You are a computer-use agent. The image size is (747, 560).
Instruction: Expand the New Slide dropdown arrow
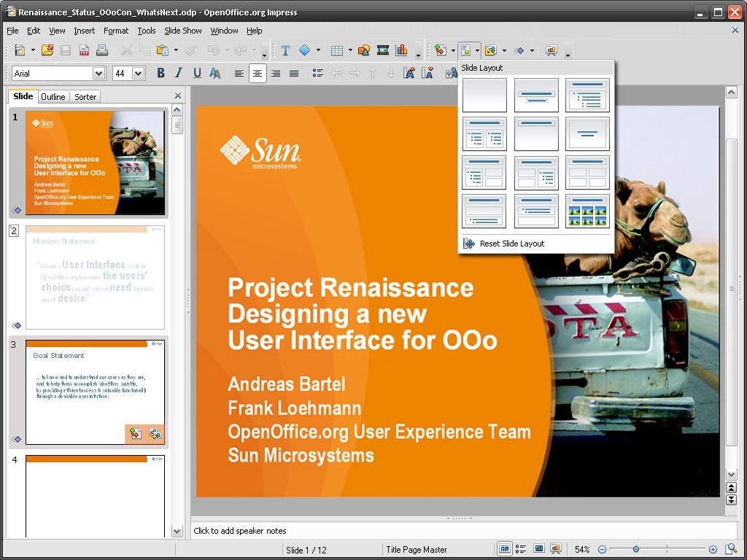pos(453,50)
